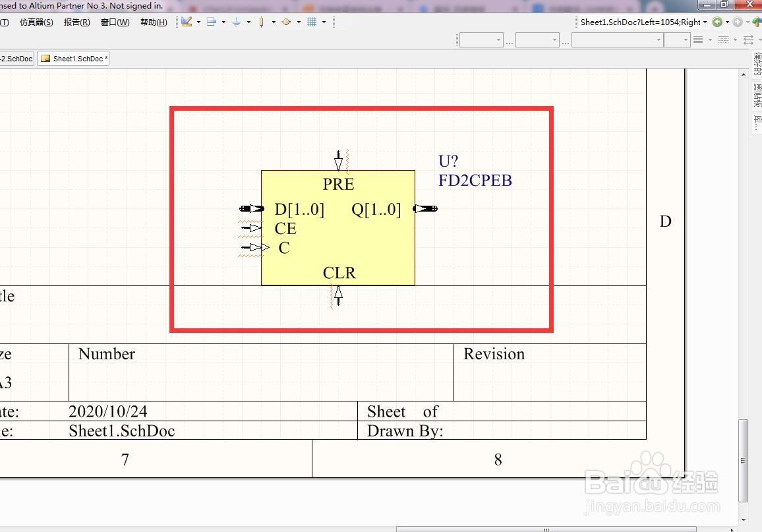Expand the digital devices dropdown arrow

click(274, 22)
